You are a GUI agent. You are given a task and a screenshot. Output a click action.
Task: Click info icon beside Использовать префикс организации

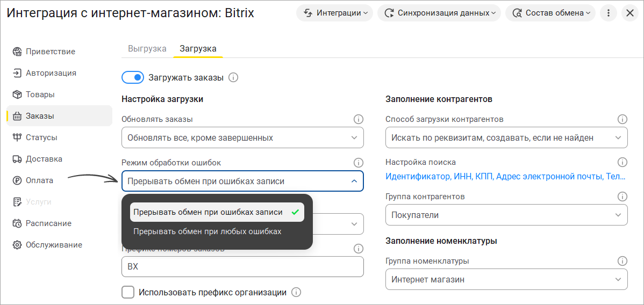pos(296,292)
